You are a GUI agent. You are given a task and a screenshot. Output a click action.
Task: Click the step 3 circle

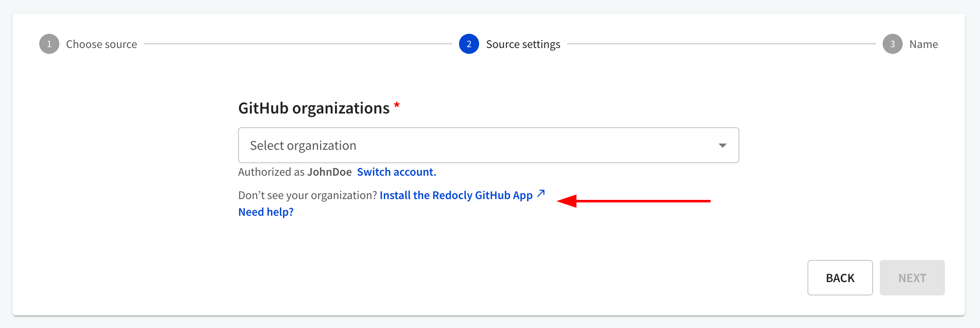(893, 44)
